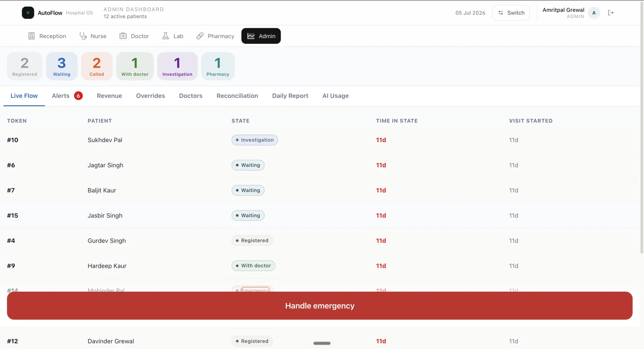644x349 pixels.
Task: Switch to the Alerts tab
Action: click(x=67, y=96)
